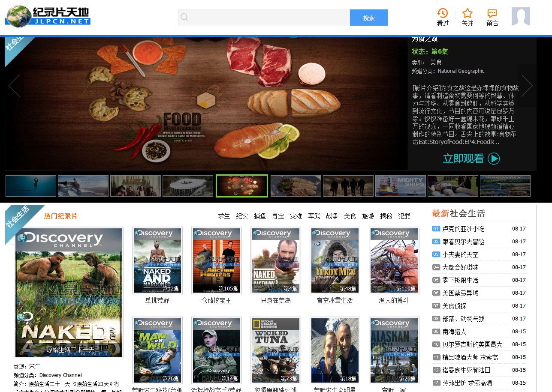The image size is (552, 392).
Task: Click the 搜索 search button
Action: 368,18
